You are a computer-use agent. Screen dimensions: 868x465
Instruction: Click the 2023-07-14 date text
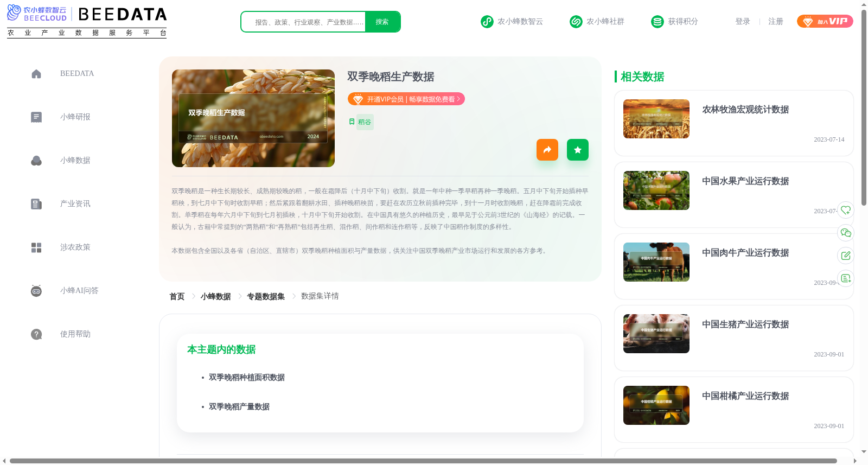coord(829,139)
